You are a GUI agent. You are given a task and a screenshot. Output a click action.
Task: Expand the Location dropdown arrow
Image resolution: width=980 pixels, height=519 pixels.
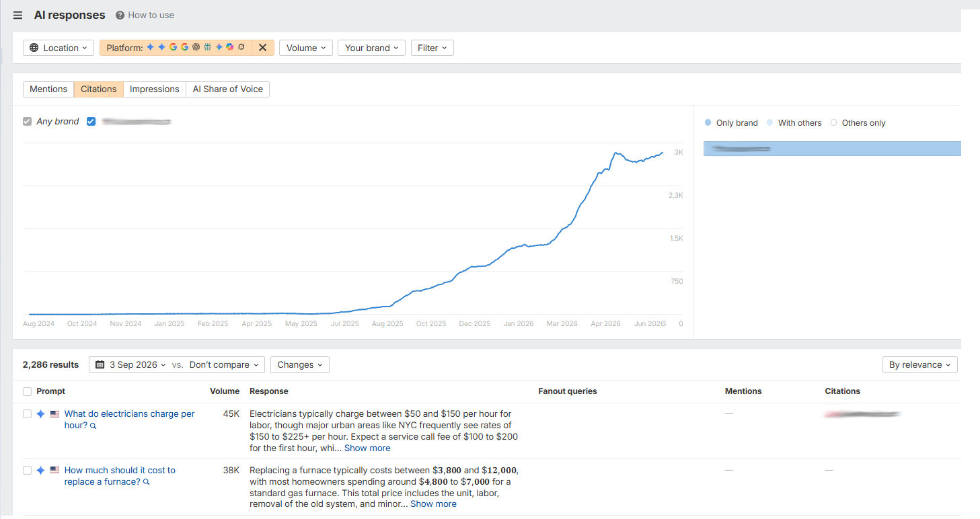click(x=85, y=48)
